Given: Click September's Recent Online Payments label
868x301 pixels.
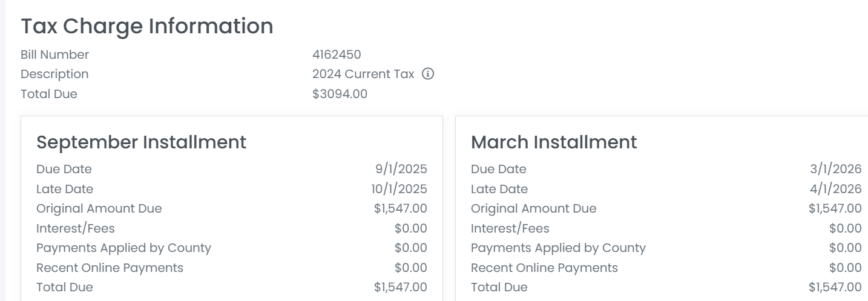Looking at the screenshot, I should pyautogui.click(x=110, y=268).
